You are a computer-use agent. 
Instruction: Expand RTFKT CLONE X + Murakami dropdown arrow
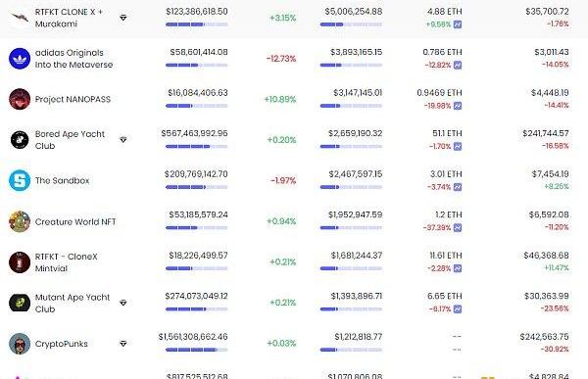pyautogui.click(x=123, y=18)
